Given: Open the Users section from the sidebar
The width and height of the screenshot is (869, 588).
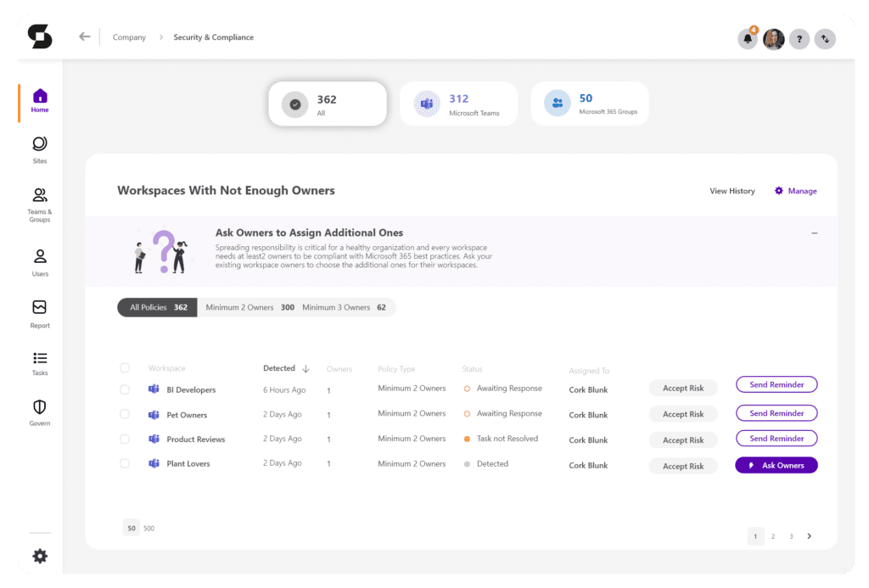Looking at the screenshot, I should [39, 261].
